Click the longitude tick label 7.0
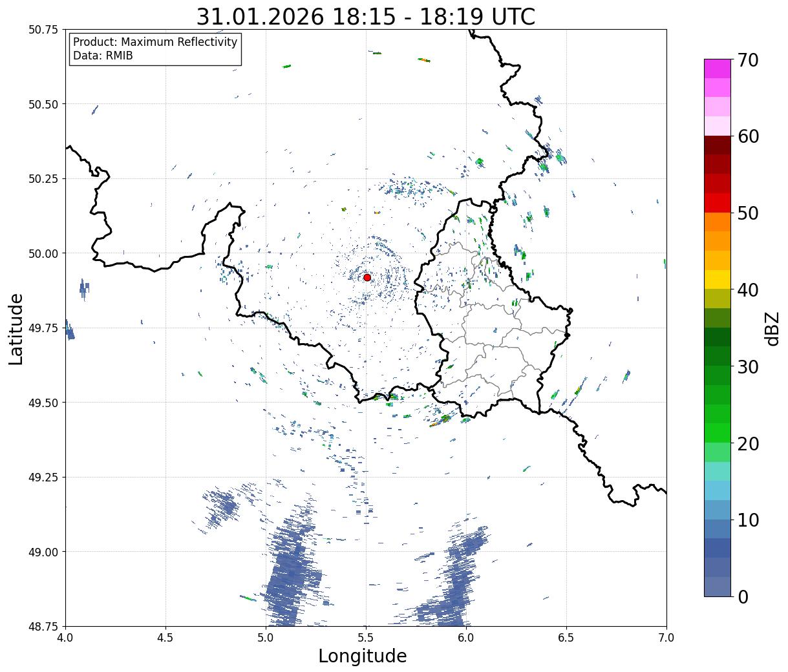This screenshot has width=788, height=672. pos(666,638)
